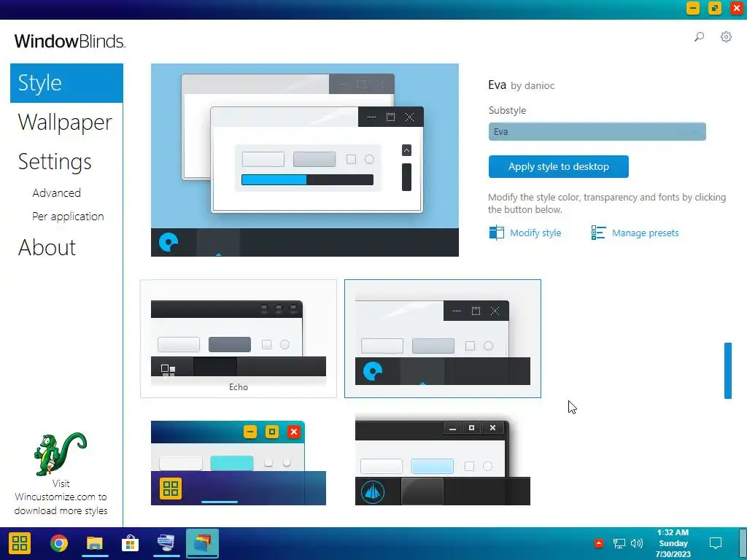The image size is (747, 560).
Task: Open the action center notifications icon
Action: pos(715,543)
